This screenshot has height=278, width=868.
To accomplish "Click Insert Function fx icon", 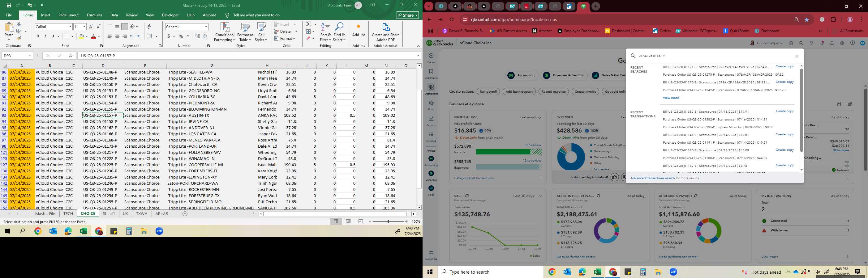I will coord(70,56).
